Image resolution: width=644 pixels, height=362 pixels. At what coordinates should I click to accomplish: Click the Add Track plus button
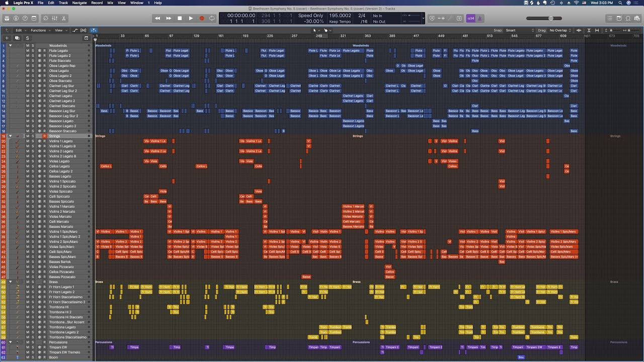coord(7,38)
